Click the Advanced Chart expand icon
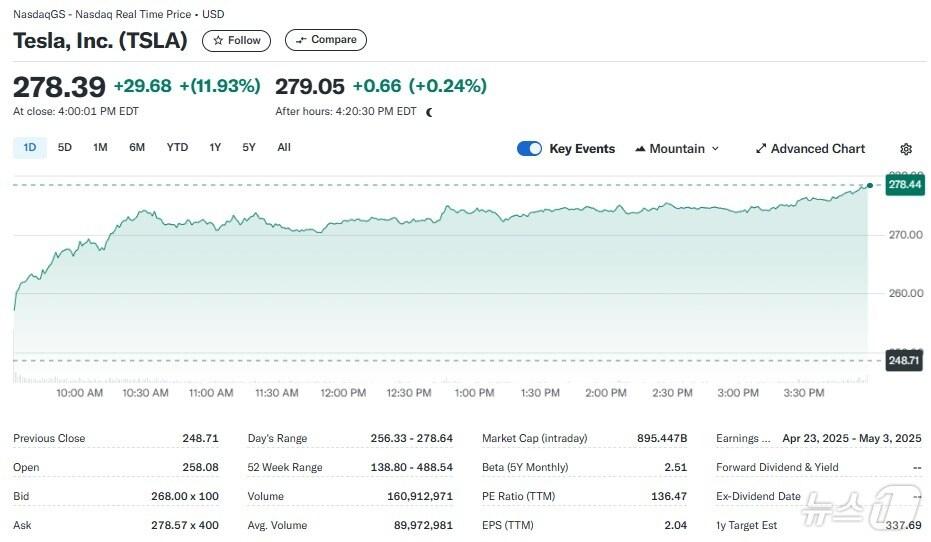931x542 pixels. (x=761, y=149)
